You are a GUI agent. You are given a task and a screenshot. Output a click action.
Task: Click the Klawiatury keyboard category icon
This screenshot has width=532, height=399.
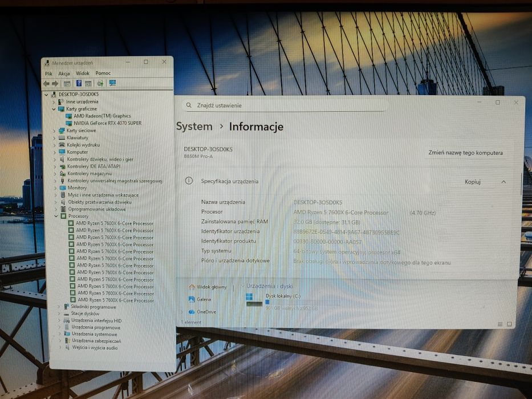(62, 138)
